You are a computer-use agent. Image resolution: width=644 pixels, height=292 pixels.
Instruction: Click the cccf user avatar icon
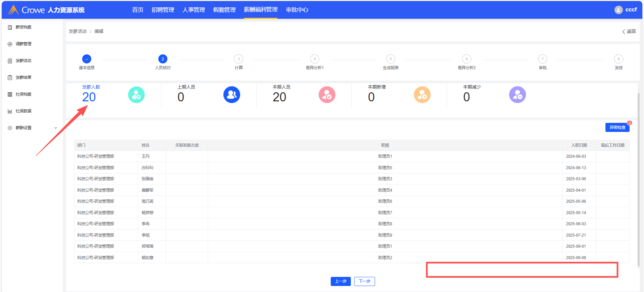pyautogui.click(x=618, y=10)
